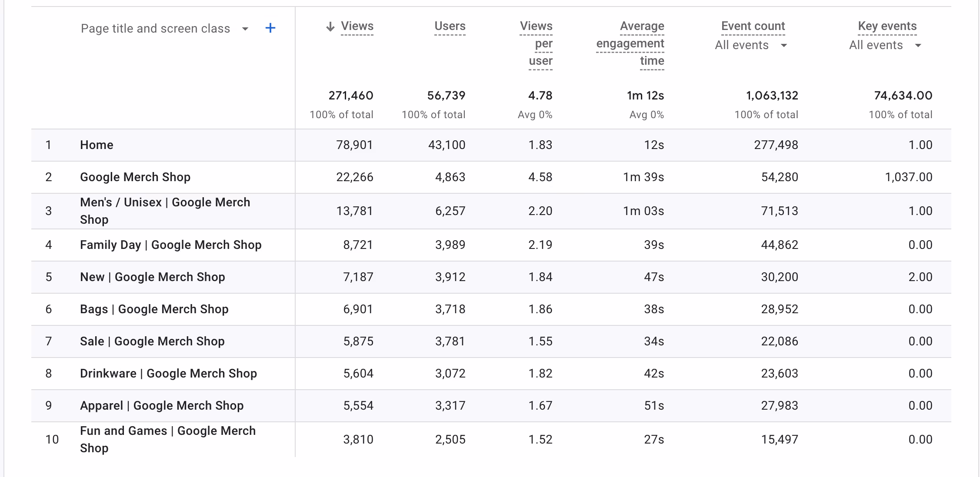Click engagement time 1m 39s cell
Screen dimensions: 980x477
coord(643,177)
